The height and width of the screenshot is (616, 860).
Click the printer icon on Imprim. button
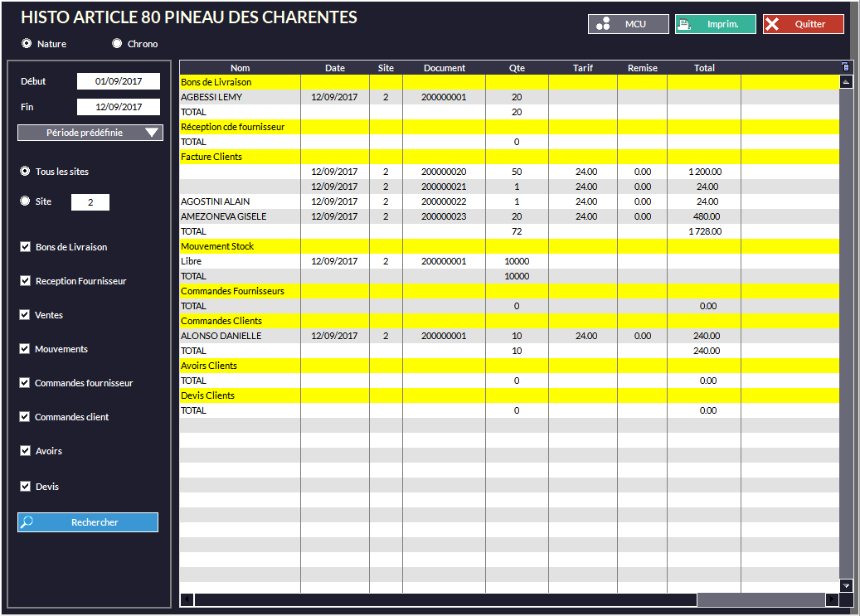(x=685, y=24)
